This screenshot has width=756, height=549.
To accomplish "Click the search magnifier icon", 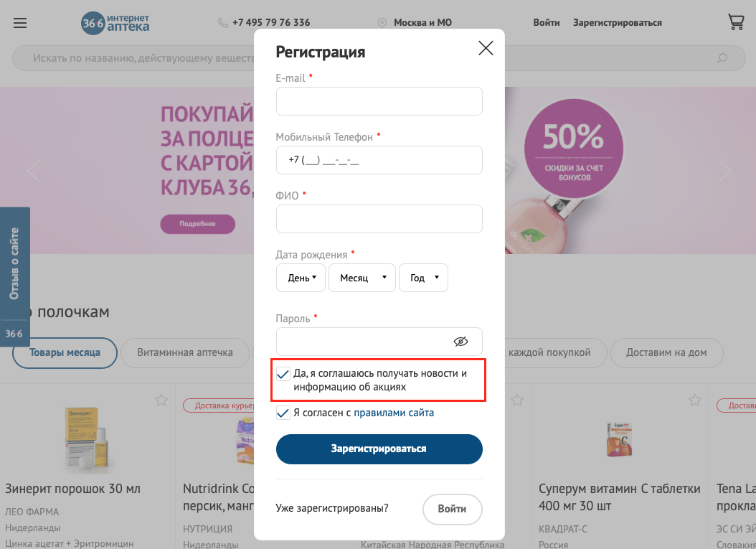I will [x=722, y=58].
